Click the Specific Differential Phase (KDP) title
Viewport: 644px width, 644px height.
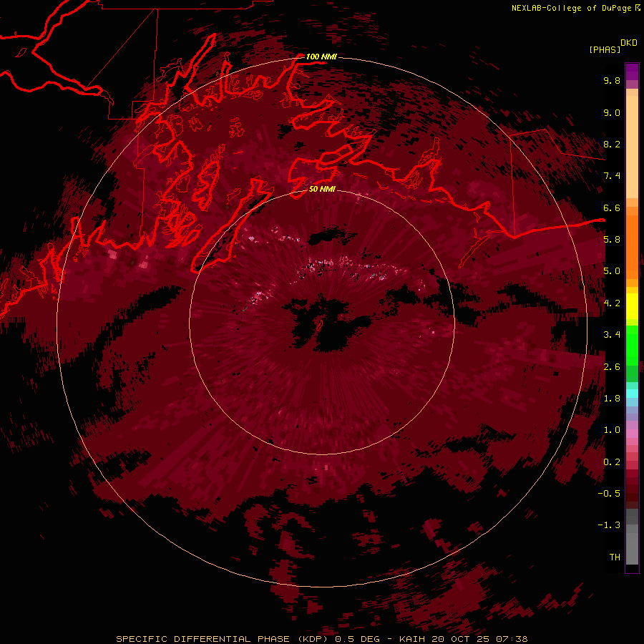coord(223,639)
